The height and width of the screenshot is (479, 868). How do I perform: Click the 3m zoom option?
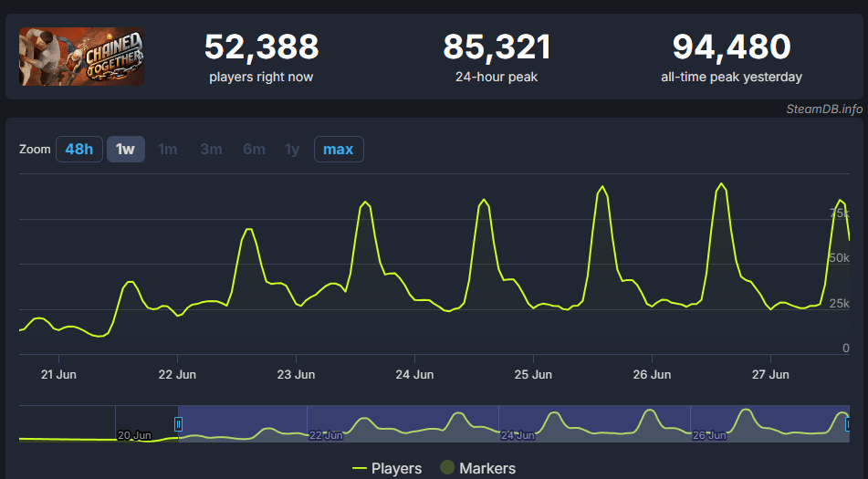pos(211,150)
